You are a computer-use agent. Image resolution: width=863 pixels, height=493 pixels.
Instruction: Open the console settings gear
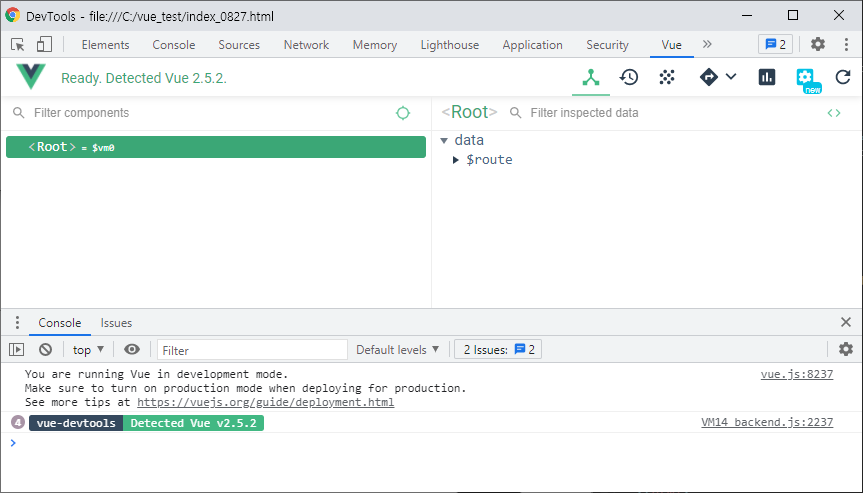(x=846, y=349)
